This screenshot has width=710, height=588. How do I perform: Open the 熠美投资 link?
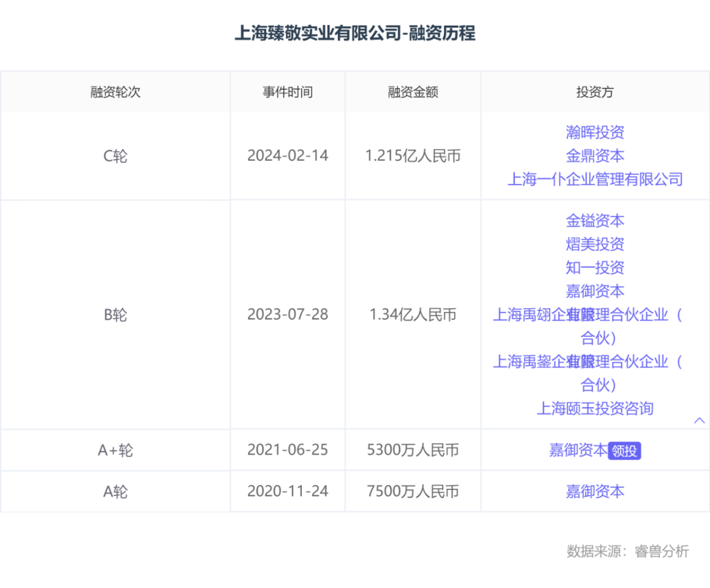click(x=595, y=244)
